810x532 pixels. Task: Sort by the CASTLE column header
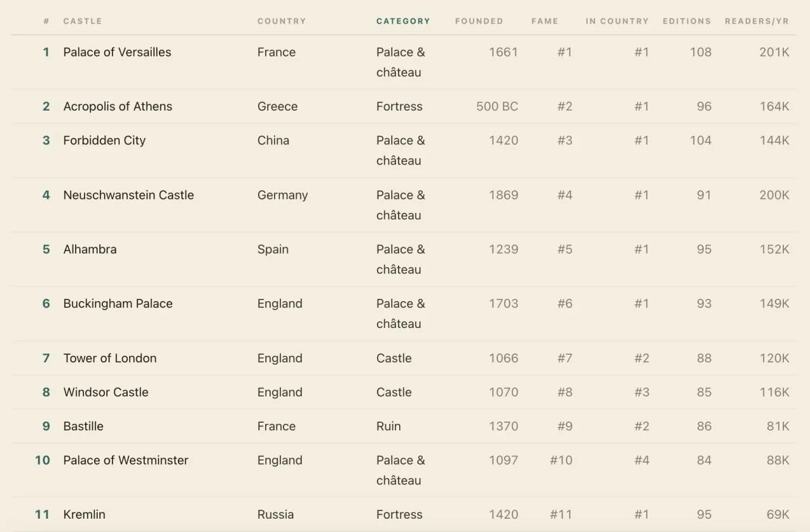click(83, 21)
